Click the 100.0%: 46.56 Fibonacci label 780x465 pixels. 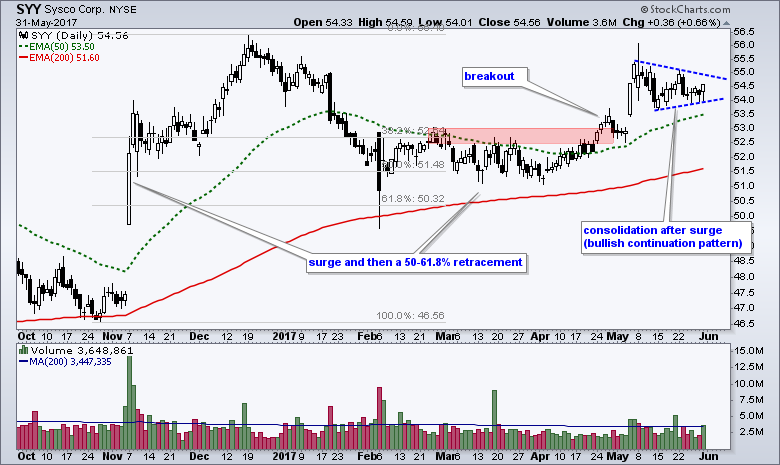click(410, 315)
